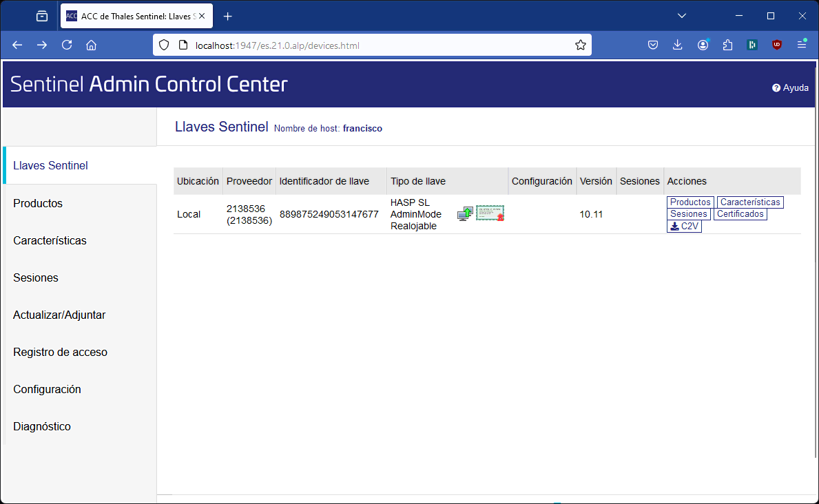Click HASP SL AdminMode Realojable text
Image resolution: width=819 pixels, height=504 pixels.
(x=416, y=214)
